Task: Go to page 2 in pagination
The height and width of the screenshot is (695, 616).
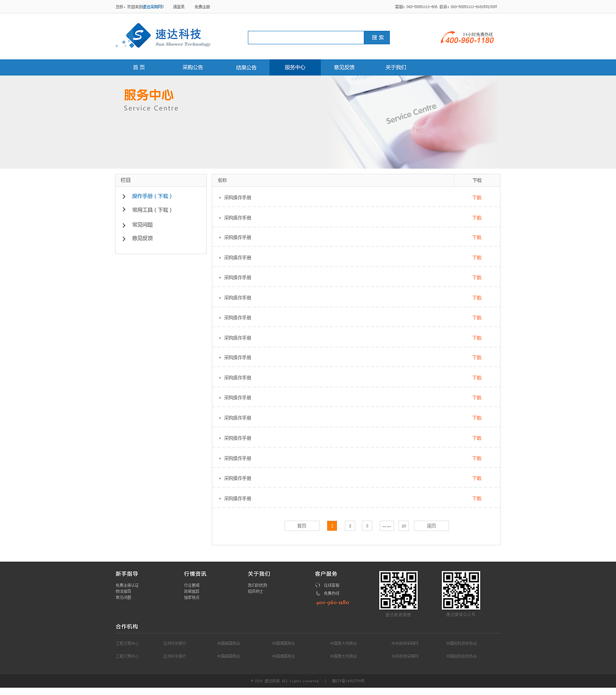Action: click(350, 525)
